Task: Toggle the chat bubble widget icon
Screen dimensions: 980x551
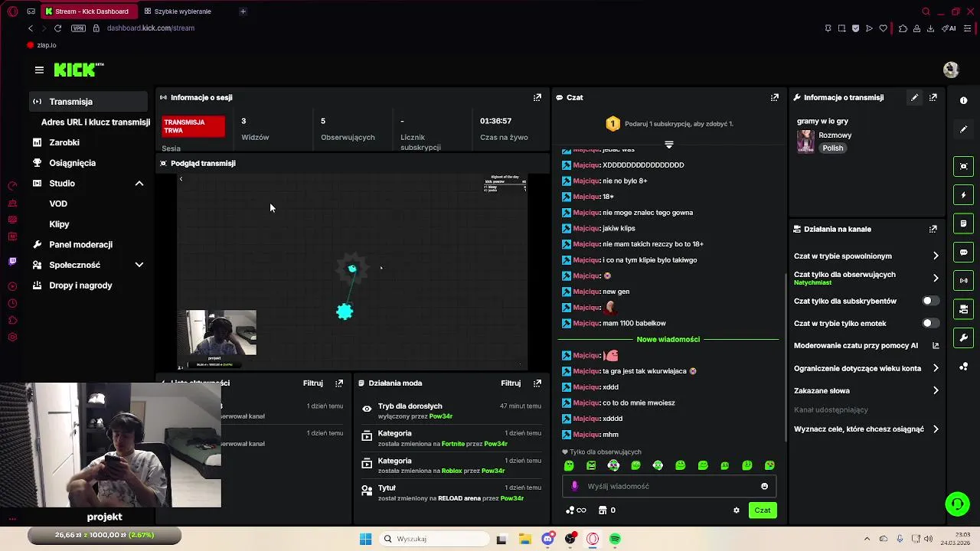Action: click(x=963, y=252)
